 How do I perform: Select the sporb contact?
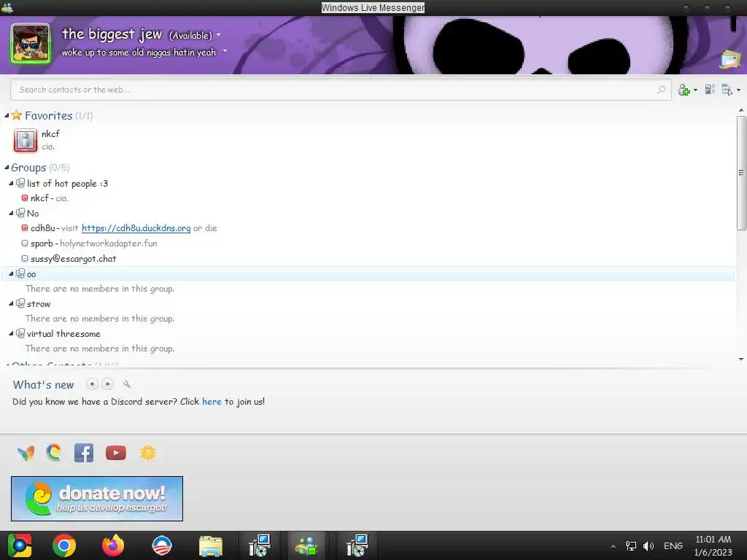[x=42, y=244]
